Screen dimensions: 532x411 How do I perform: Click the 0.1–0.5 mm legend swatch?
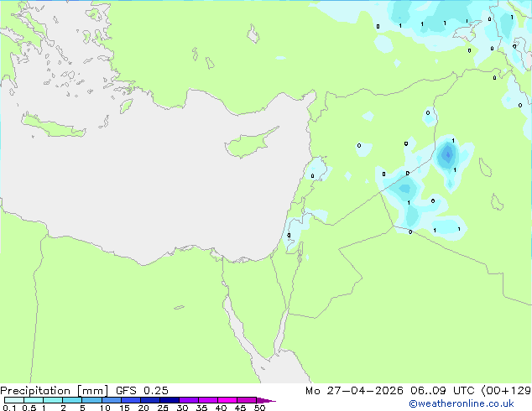tap(14, 400)
